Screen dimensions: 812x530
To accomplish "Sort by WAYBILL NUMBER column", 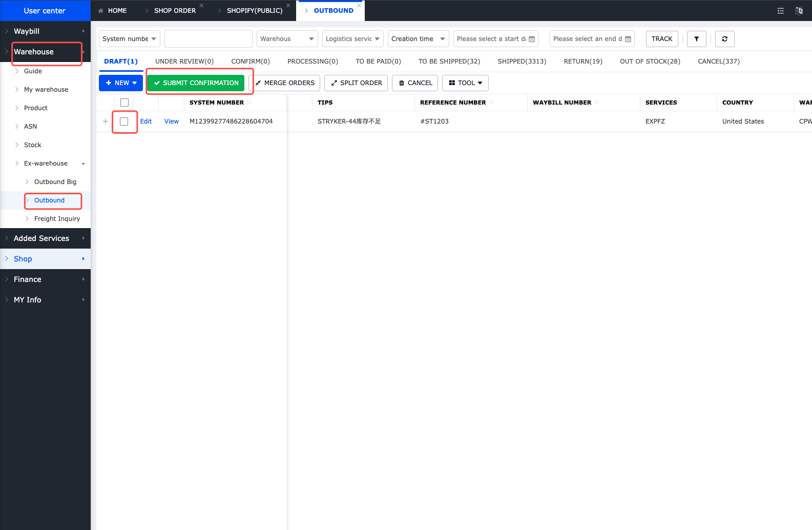I will [597, 103].
